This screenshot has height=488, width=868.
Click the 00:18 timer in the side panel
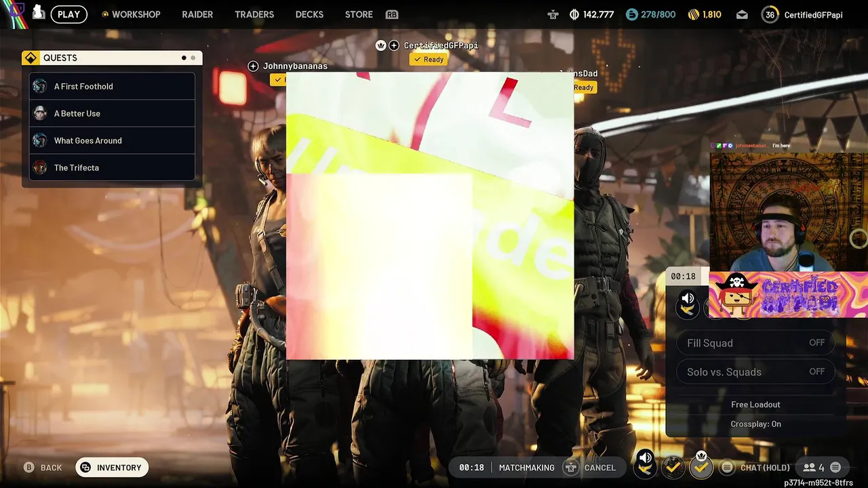click(x=683, y=277)
